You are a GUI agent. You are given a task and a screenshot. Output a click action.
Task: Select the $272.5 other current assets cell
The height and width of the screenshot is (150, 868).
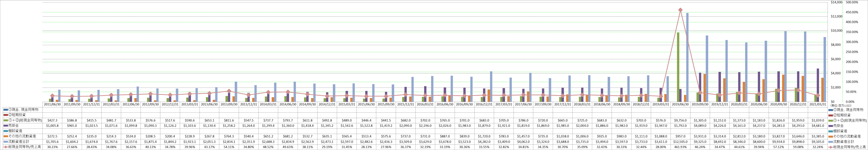pos(53,137)
